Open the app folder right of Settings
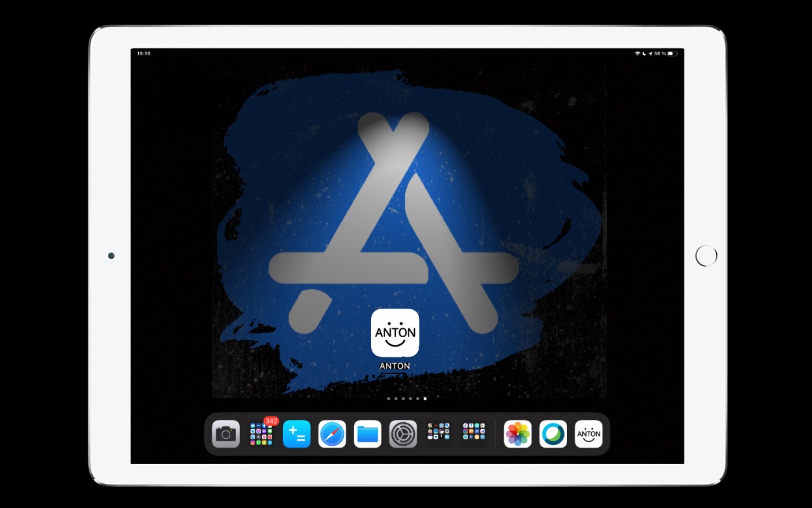Viewport: 812px width, 508px height. 439,434
